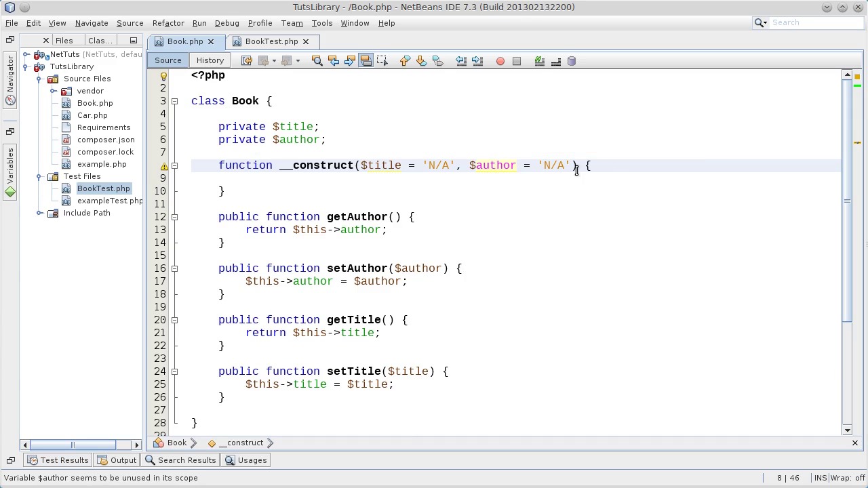868x488 pixels.
Task: Toggle bookmark on current line
Action: tap(437, 61)
